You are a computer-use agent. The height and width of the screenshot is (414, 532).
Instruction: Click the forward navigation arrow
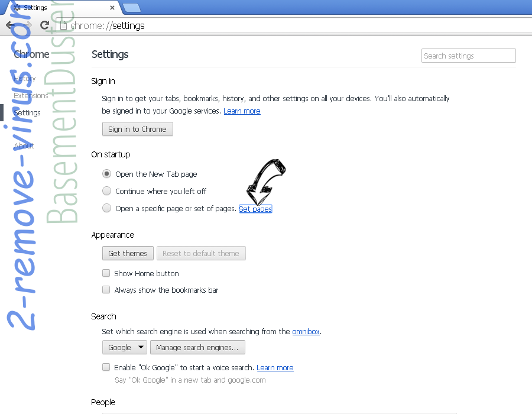[27, 25]
